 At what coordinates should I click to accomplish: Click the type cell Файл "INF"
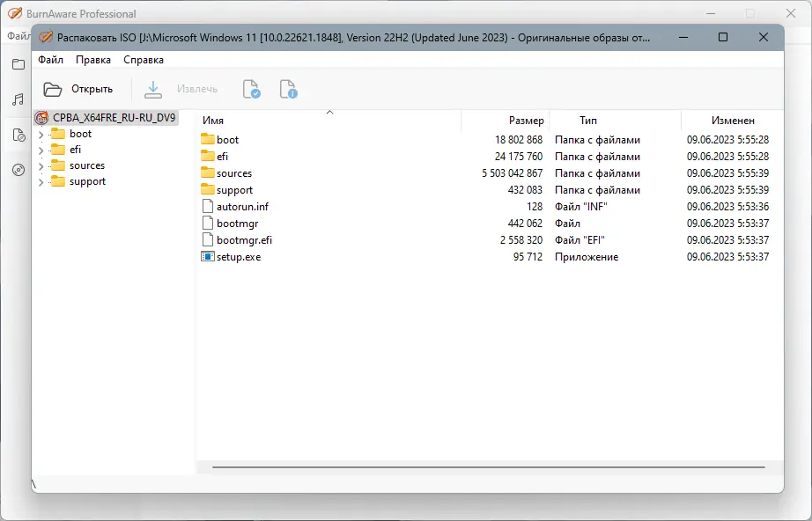tap(580, 207)
